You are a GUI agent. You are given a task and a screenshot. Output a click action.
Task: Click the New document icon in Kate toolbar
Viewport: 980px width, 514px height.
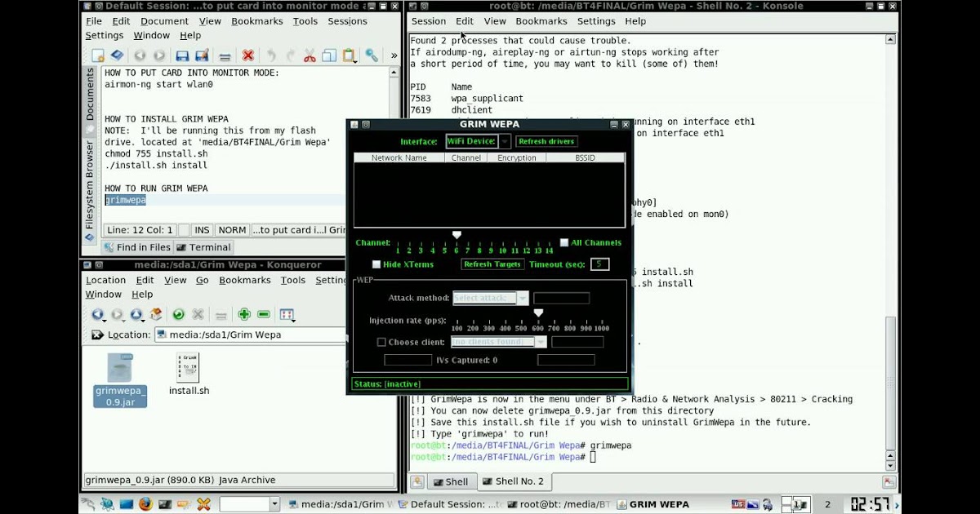coord(98,55)
